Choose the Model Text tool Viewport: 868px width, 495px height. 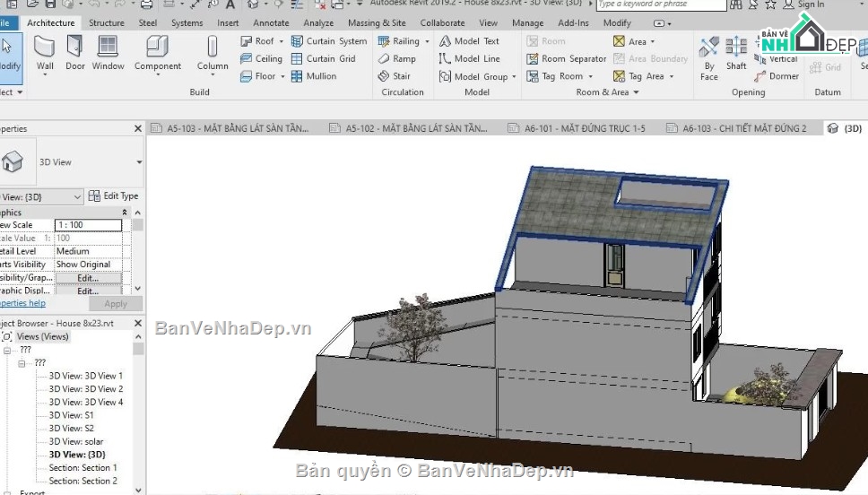470,41
